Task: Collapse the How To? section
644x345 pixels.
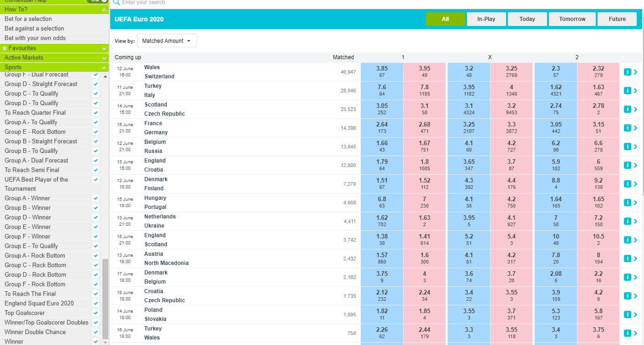Action: [105, 10]
